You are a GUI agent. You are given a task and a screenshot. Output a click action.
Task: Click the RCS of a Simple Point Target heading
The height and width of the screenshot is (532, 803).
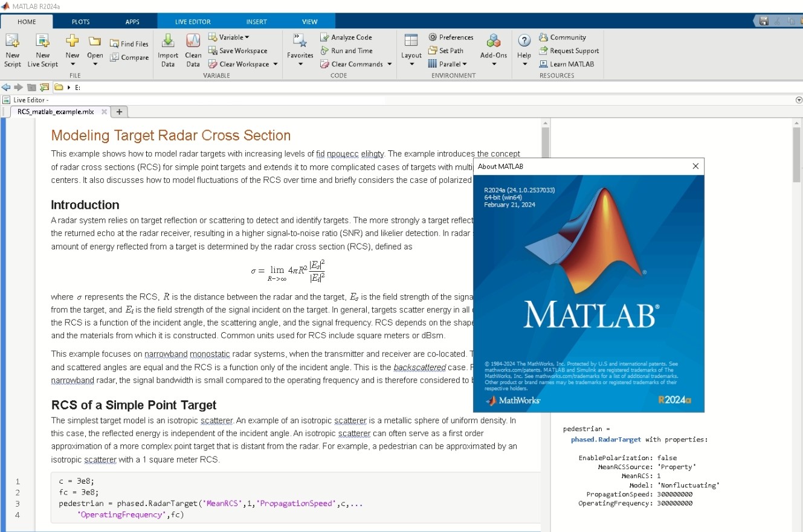point(134,405)
